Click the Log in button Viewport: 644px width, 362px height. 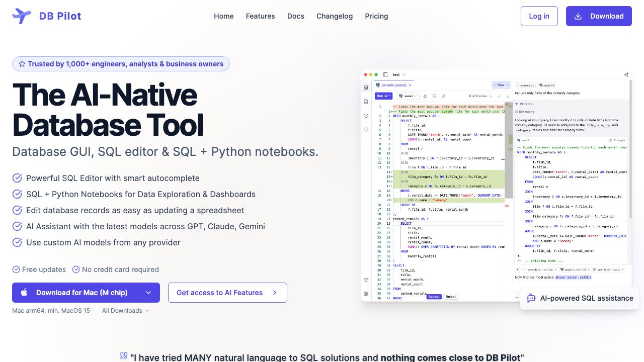pos(539,16)
